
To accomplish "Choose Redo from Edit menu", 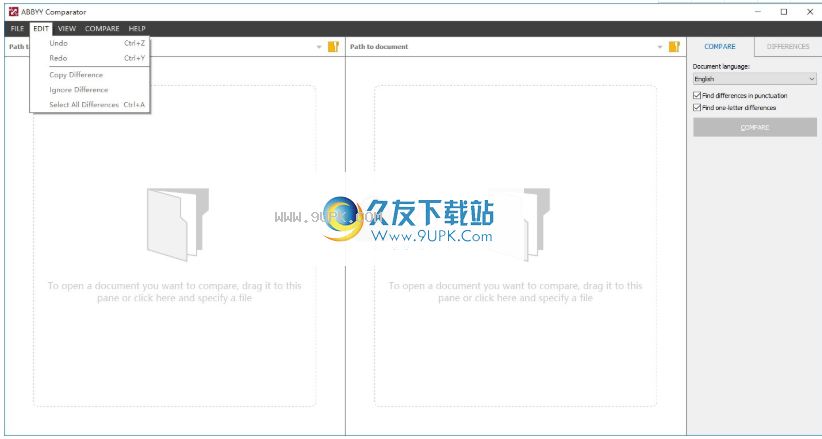I will (x=90, y=58).
